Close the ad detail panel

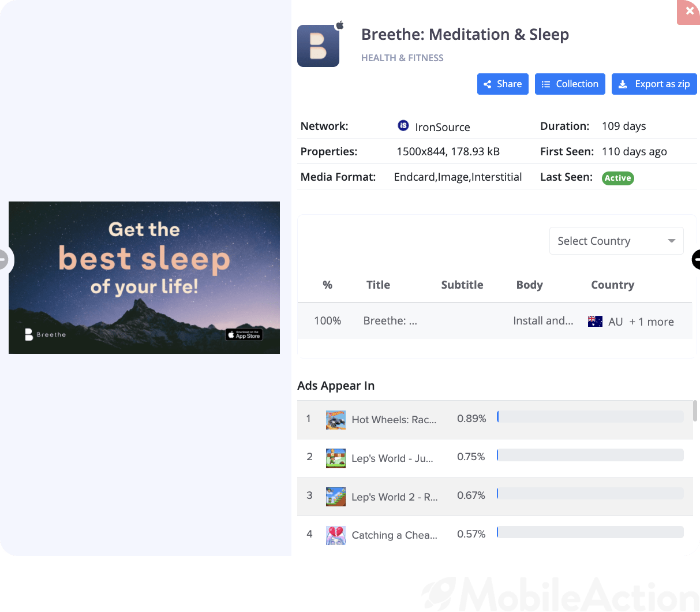tap(689, 11)
